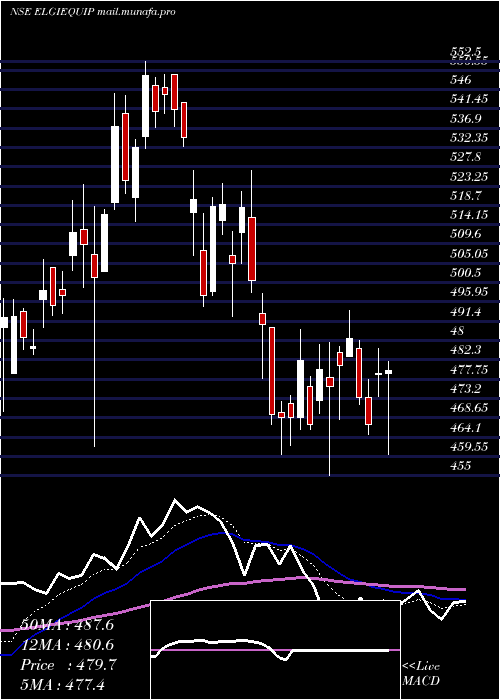Click the 500.5 price axis label
Screen dimensions: 500x700
tap(466, 273)
